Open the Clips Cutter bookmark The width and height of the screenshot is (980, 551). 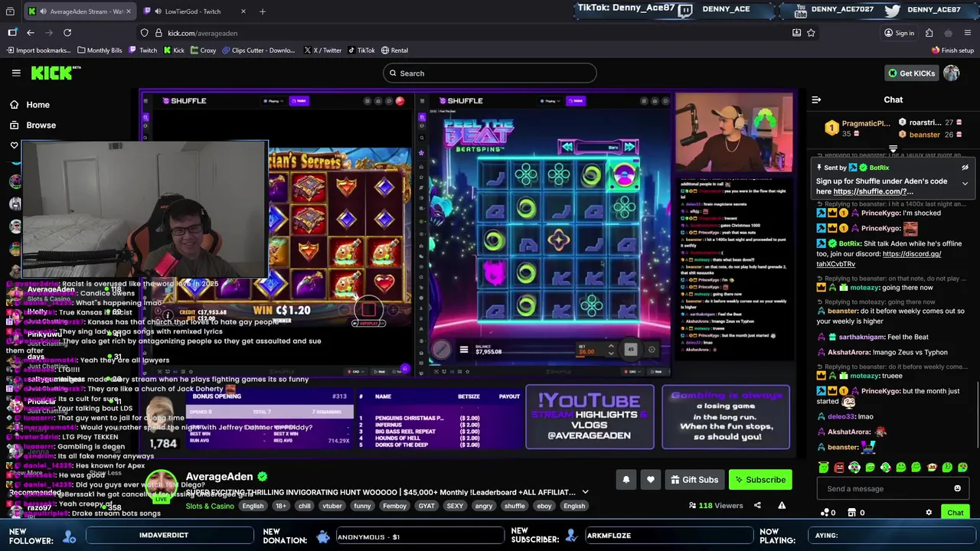click(258, 51)
